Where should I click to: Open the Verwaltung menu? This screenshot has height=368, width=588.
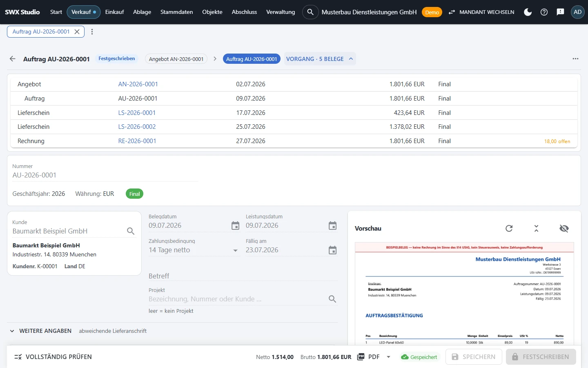[x=281, y=12]
